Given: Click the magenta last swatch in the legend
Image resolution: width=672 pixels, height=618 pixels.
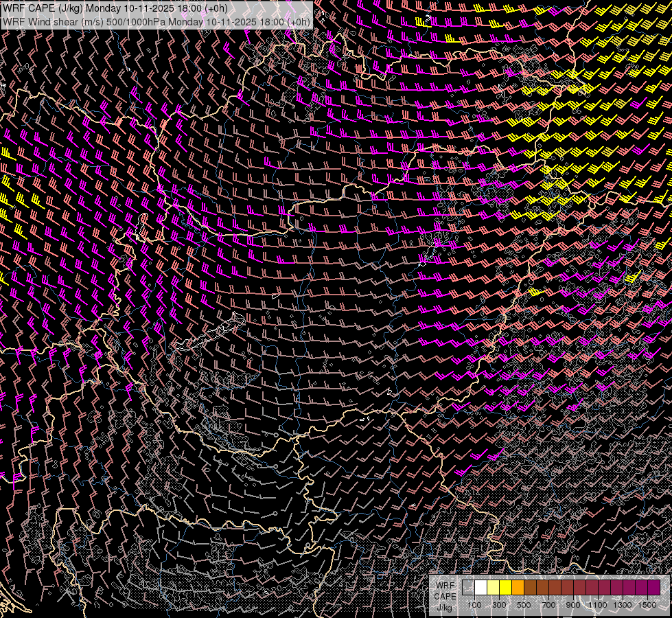Looking at the screenshot, I should 654,587.
